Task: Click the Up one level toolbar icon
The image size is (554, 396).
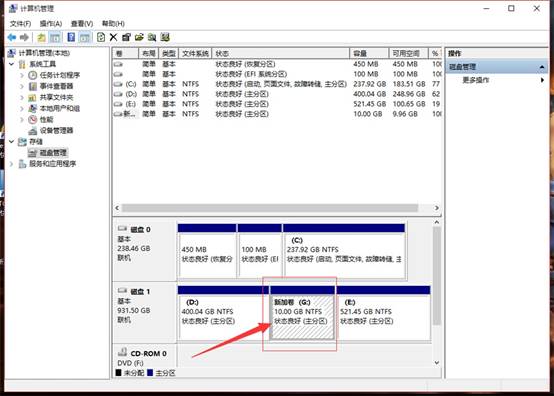Action: [41, 37]
